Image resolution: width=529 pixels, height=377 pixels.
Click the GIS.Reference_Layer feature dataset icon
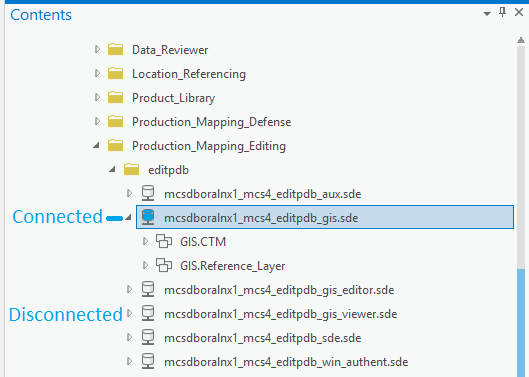tap(164, 265)
